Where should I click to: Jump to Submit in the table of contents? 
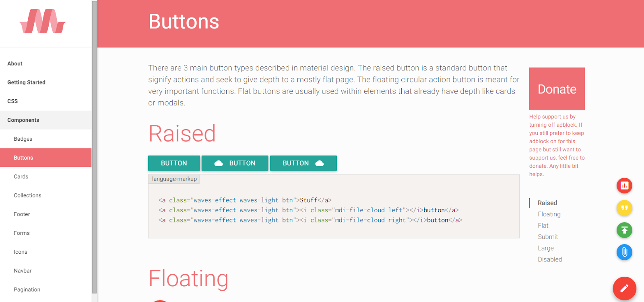[x=548, y=237]
